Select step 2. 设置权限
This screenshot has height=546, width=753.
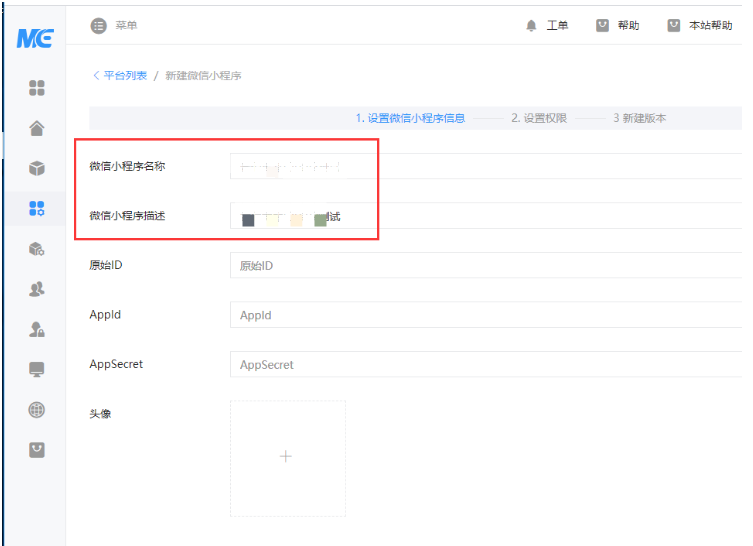(539, 118)
